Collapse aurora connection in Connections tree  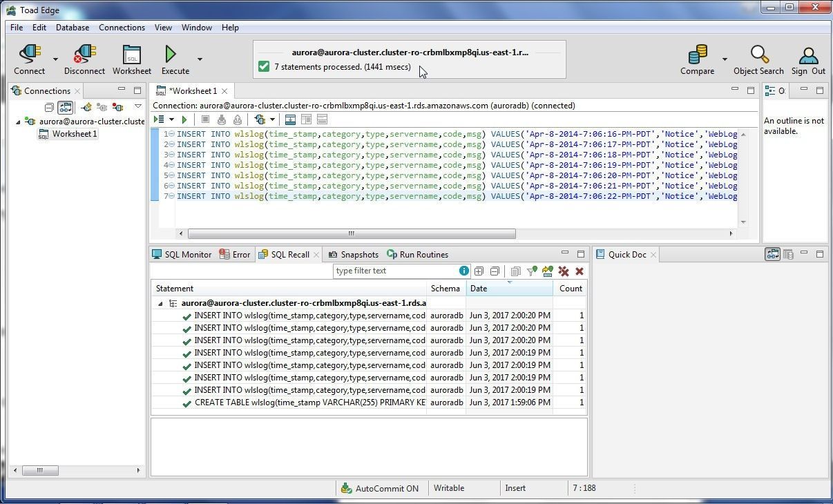coord(18,122)
